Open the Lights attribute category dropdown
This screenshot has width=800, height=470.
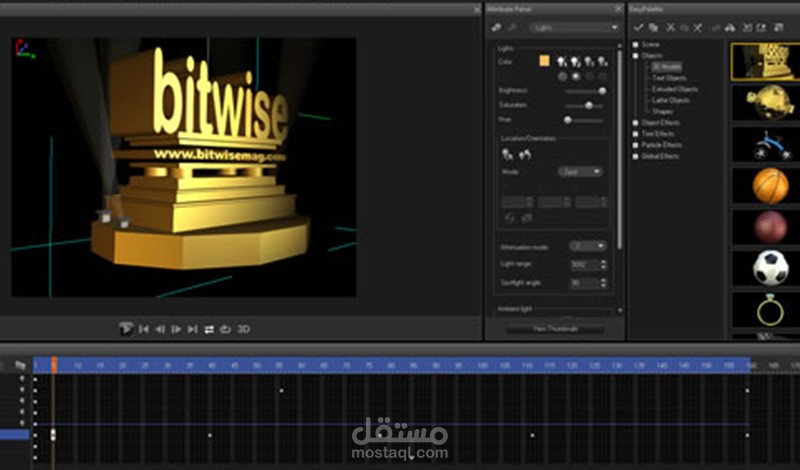574,28
